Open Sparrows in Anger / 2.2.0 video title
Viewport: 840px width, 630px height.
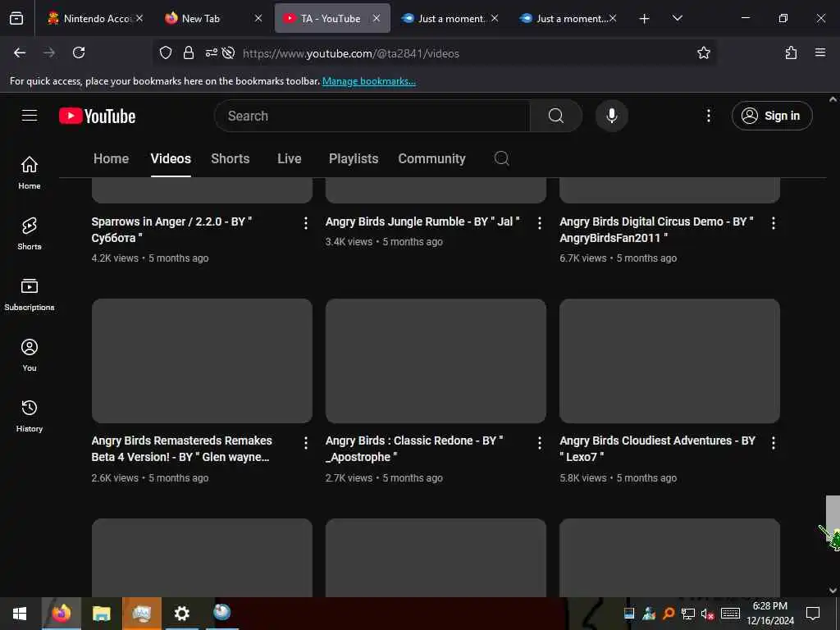(x=171, y=230)
